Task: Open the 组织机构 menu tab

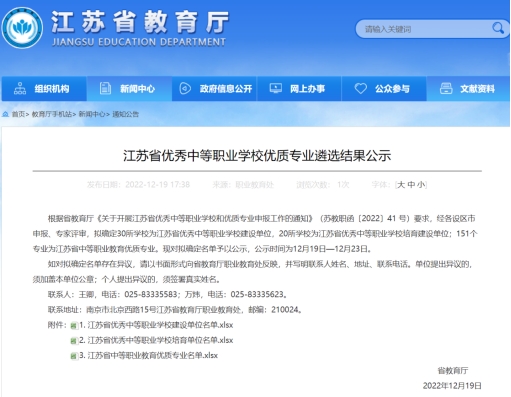Action: coord(44,89)
